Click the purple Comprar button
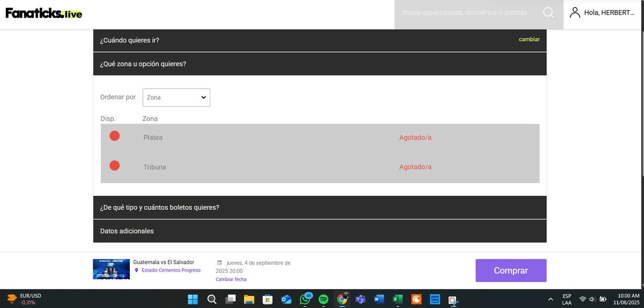The height and width of the screenshot is (308, 644). 511,270
